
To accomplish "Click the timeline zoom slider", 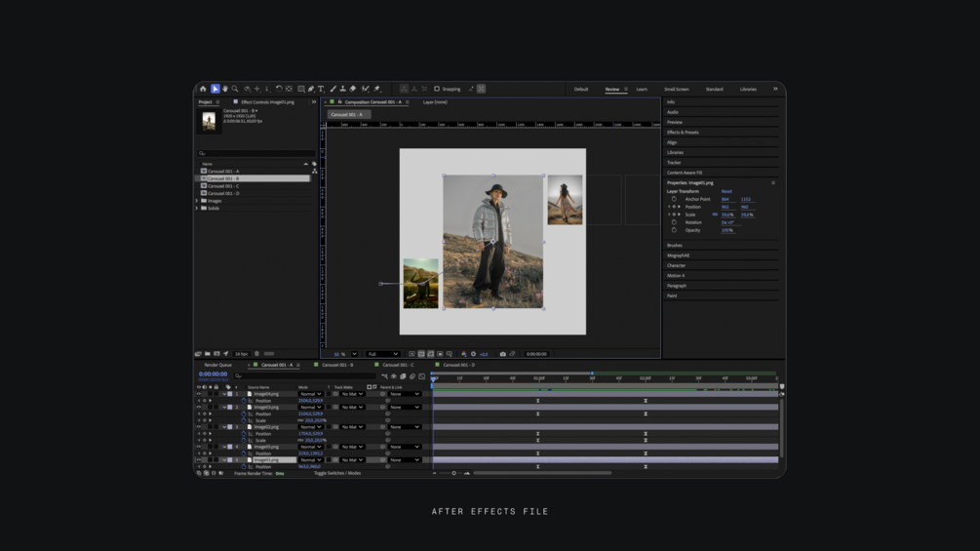I will pyautogui.click(x=453, y=473).
